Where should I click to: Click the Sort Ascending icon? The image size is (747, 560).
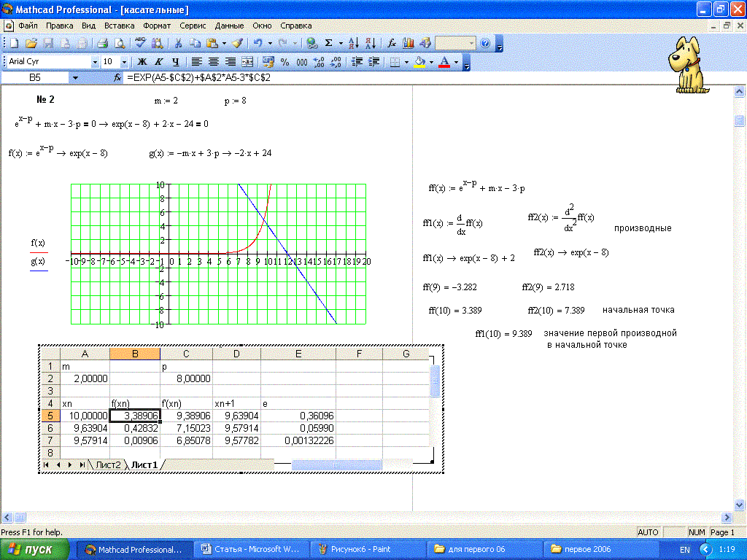click(x=355, y=44)
